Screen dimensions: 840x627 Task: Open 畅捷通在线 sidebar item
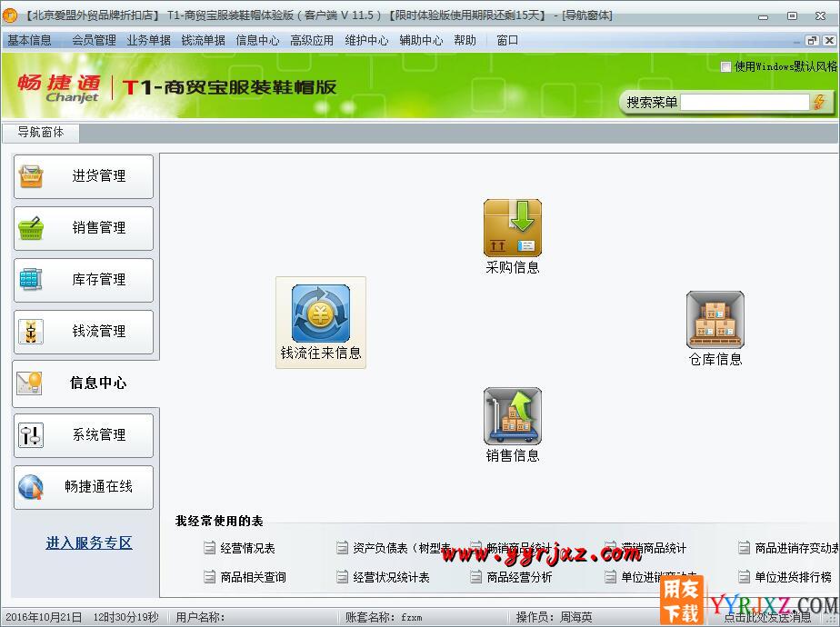(x=84, y=487)
